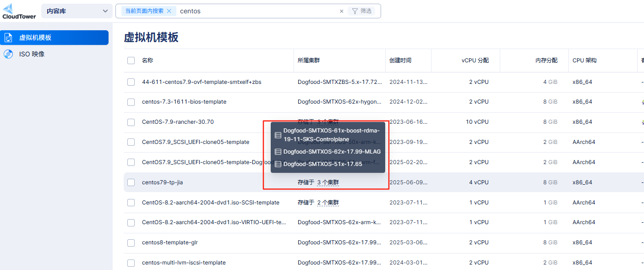The image size is (644, 270).
Task: Open the 内容库 dropdown
Action: point(76,11)
